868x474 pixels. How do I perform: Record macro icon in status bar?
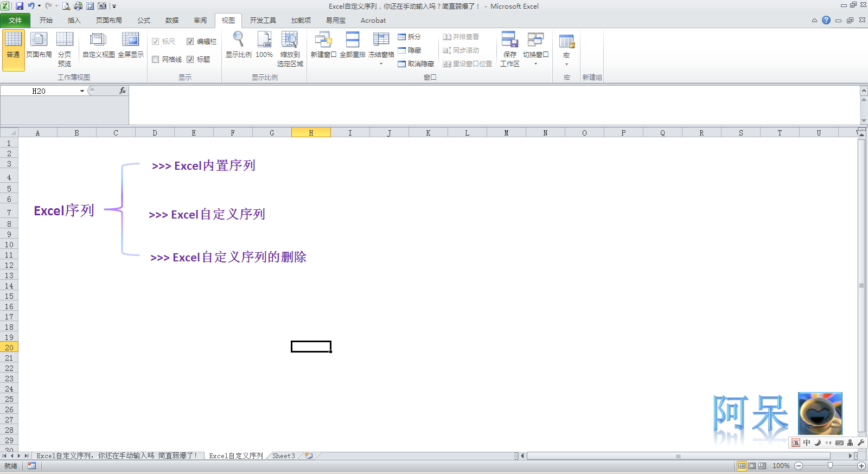tap(31, 466)
